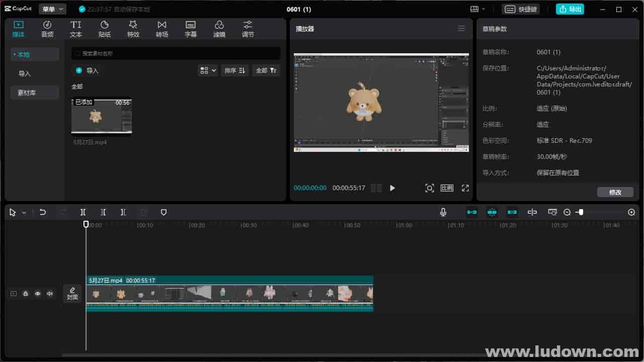644x362 pixels.
Task: Click the delete-right trim tool
Action: 123,212
